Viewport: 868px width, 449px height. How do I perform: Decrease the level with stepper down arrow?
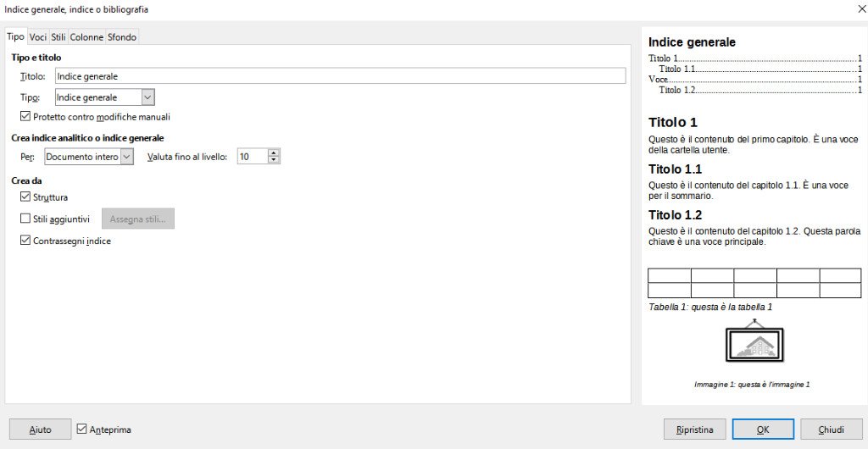(274, 160)
